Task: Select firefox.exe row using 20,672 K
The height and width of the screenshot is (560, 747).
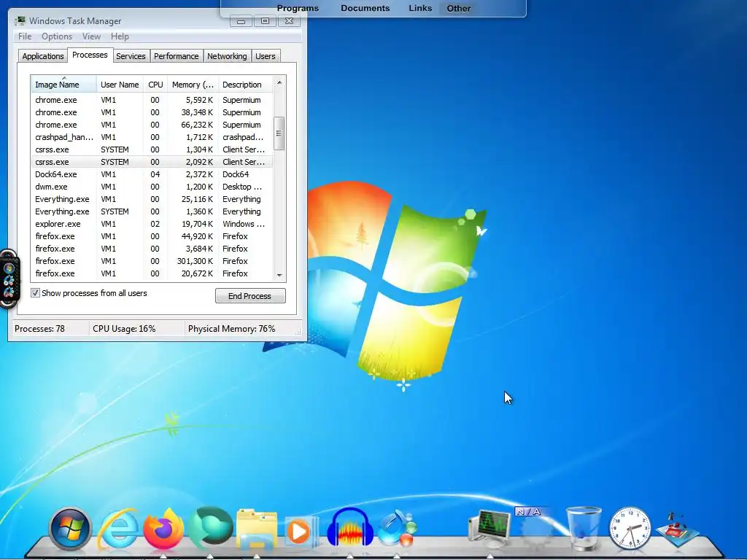Action: click(152, 273)
